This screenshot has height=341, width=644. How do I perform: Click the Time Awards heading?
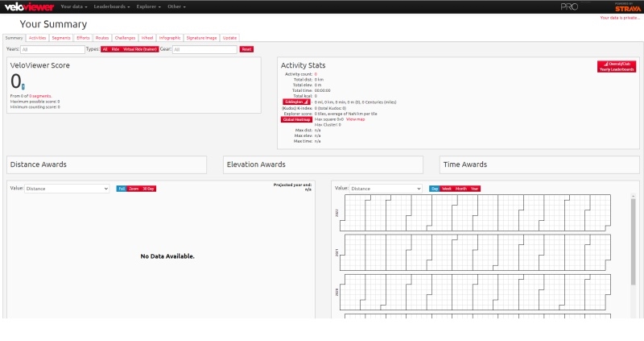click(465, 164)
